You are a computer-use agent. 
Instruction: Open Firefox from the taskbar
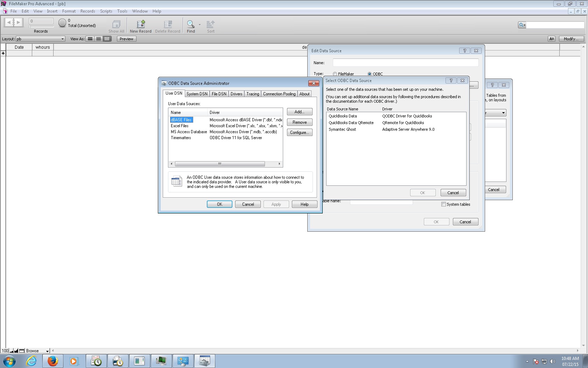tap(53, 361)
